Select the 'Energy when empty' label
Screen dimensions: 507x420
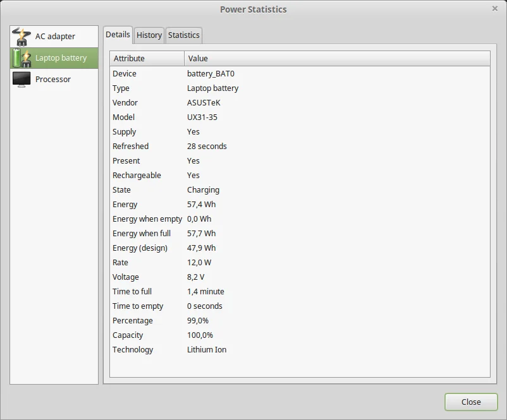(147, 219)
